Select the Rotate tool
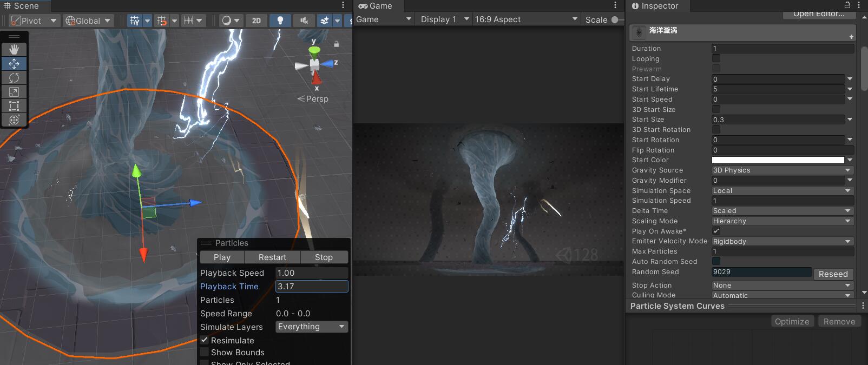This screenshot has height=365, width=868. click(14, 77)
